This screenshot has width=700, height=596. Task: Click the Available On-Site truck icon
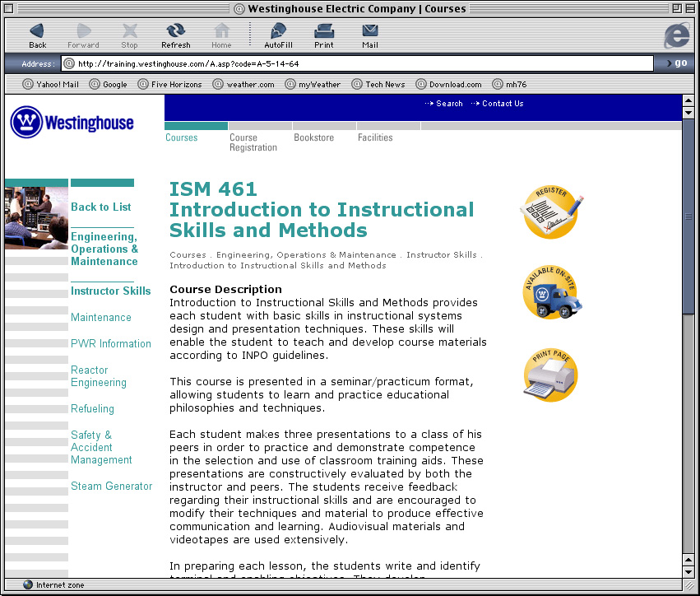point(551,293)
